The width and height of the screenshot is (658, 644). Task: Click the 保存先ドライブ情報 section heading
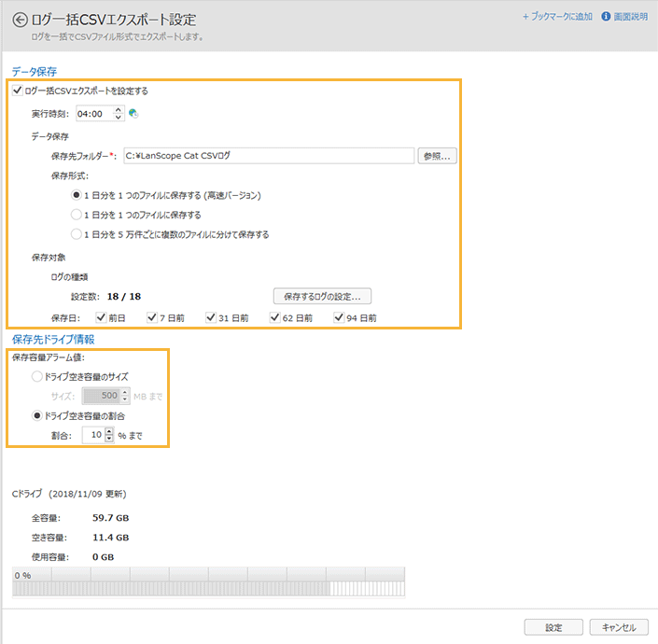pyautogui.click(x=53, y=339)
